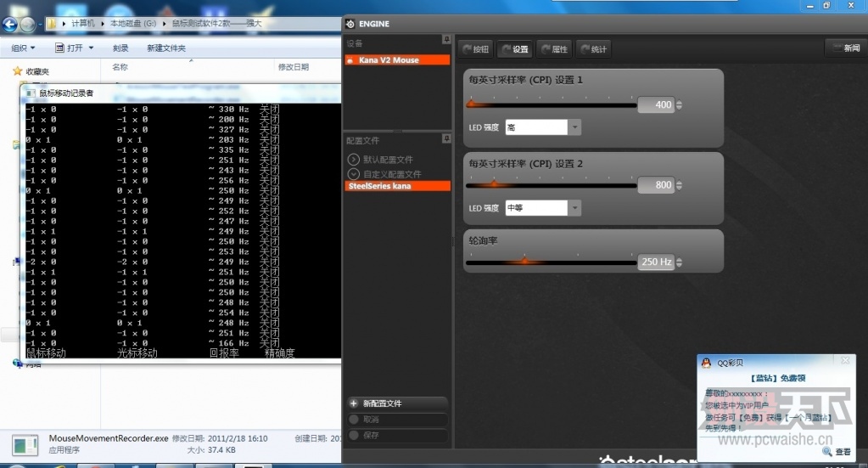Image resolution: width=868 pixels, height=468 pixels.
Task: Open the 新闻 button
Action: click(845, 48)
